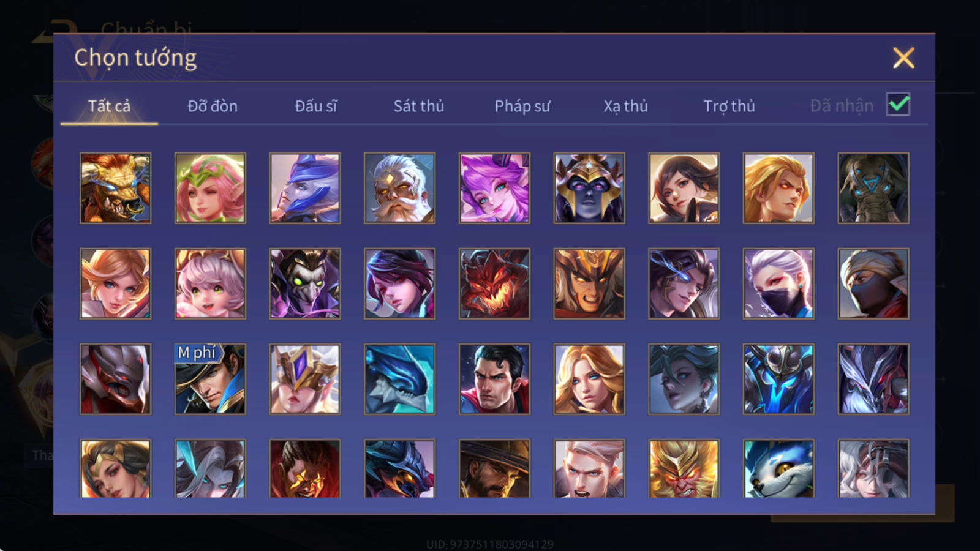Viewport: 980px width, 551px height.
Task: Open the Trợ thủ tab
Action: pyautogui.click(x=729, y=106)
